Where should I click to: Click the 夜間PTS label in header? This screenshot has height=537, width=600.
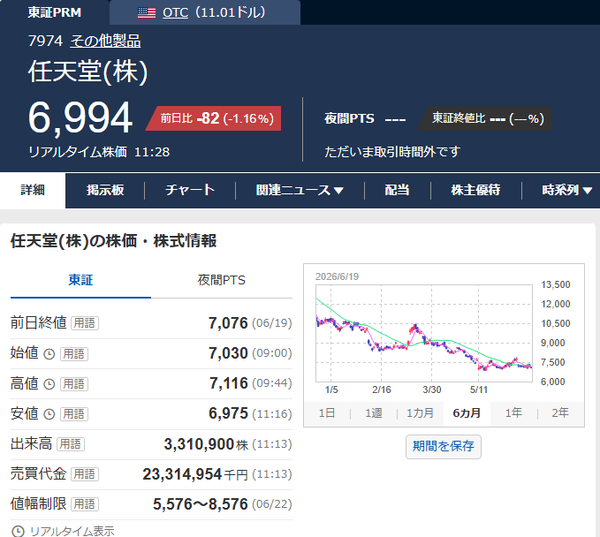(349, 118)
